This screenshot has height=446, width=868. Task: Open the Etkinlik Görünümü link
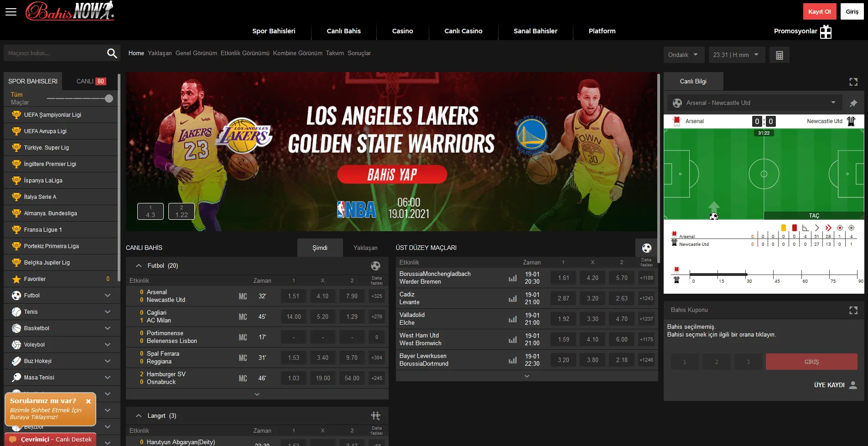pos(245,53)
